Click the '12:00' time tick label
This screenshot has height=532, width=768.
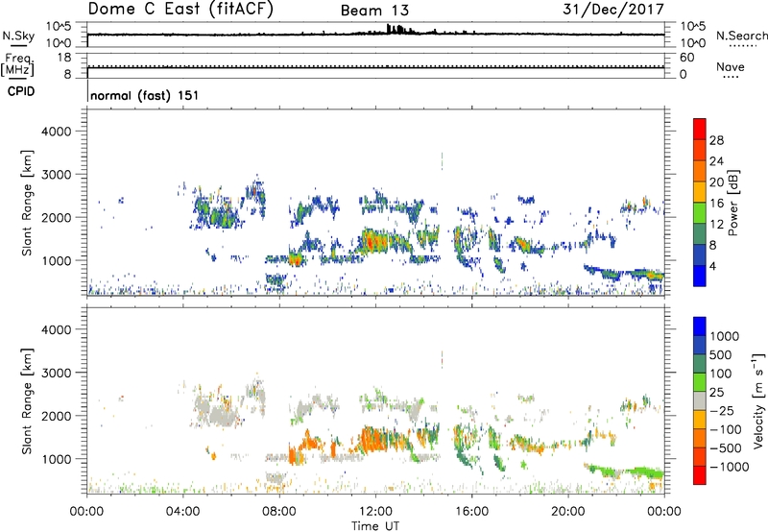(x=375, y=512)
